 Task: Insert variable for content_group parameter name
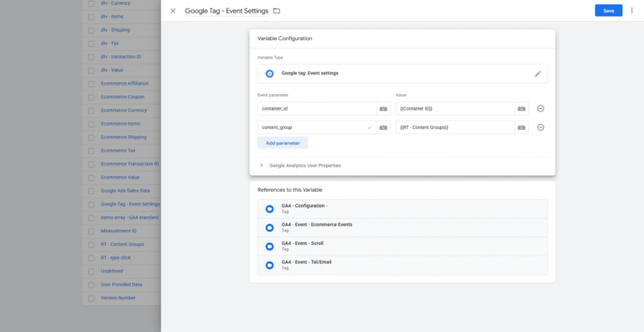tap(383, 127)
